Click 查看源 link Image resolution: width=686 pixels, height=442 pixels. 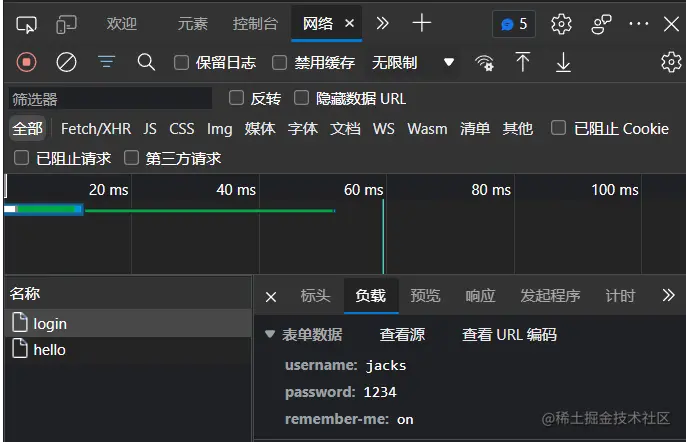(x=402, y=335)
